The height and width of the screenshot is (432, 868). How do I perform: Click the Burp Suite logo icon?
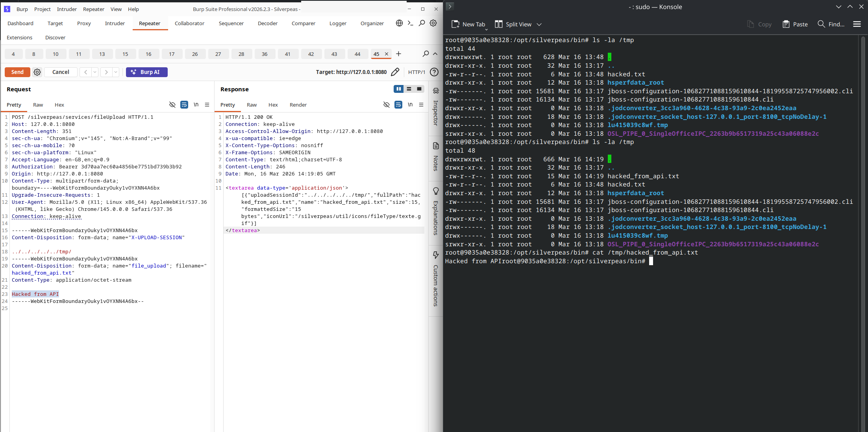[x=7, y=9]
